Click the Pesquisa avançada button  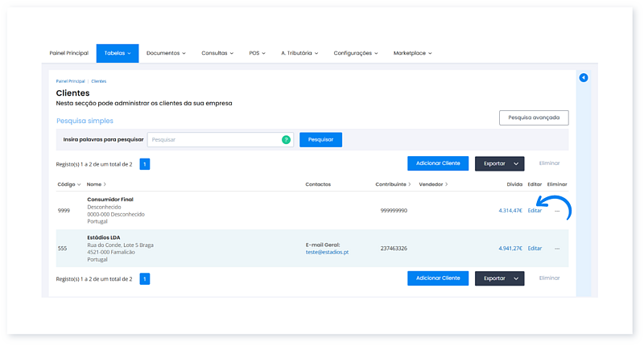click(534, 117)
